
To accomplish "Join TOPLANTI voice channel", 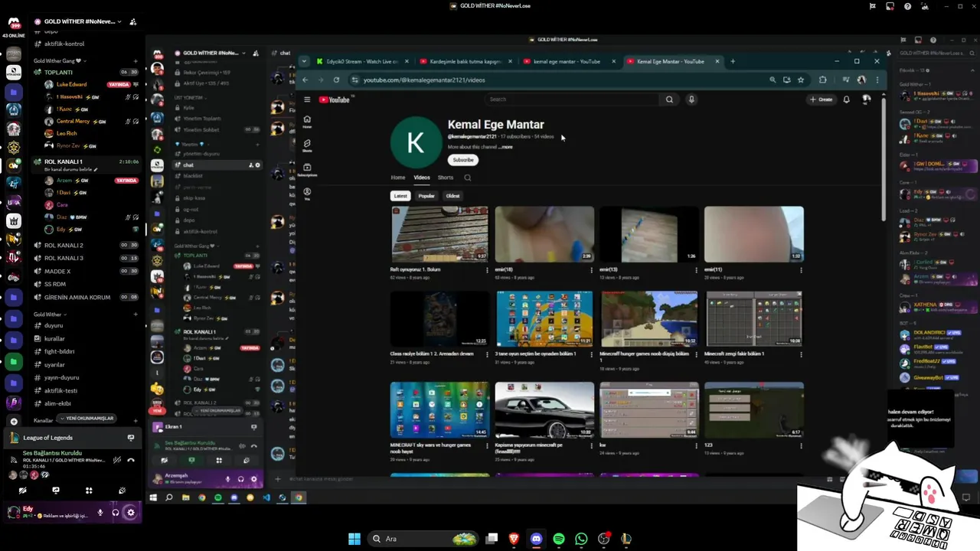I will [x=87, y=72].
